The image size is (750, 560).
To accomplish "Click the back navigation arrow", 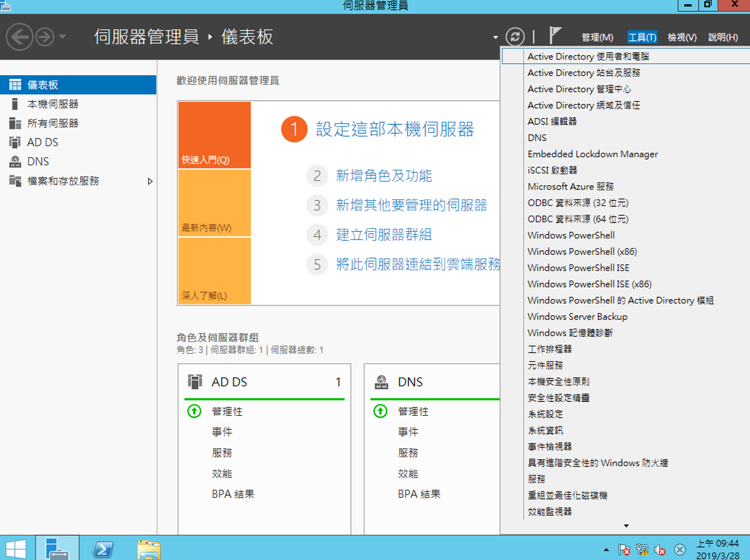I will (x=19, y=37).
